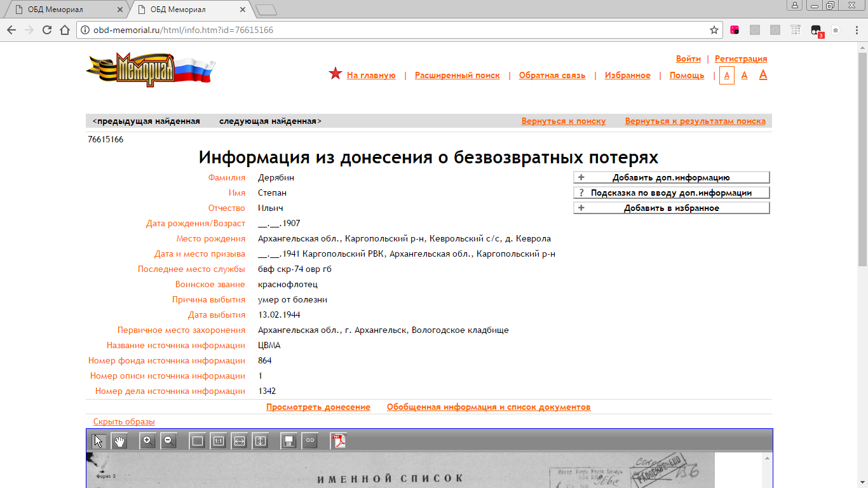
Task: Open Chrome three-dot menu
Action: (856, 30)
